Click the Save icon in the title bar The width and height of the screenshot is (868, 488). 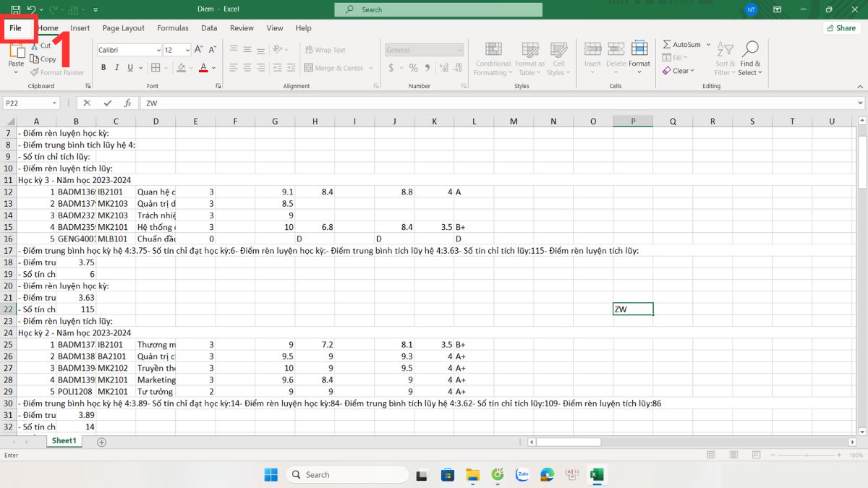pyautogui.click(x=15, y=9)
